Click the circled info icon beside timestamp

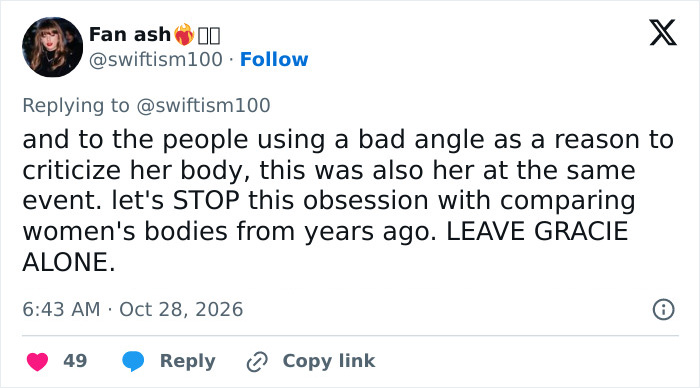663,309
